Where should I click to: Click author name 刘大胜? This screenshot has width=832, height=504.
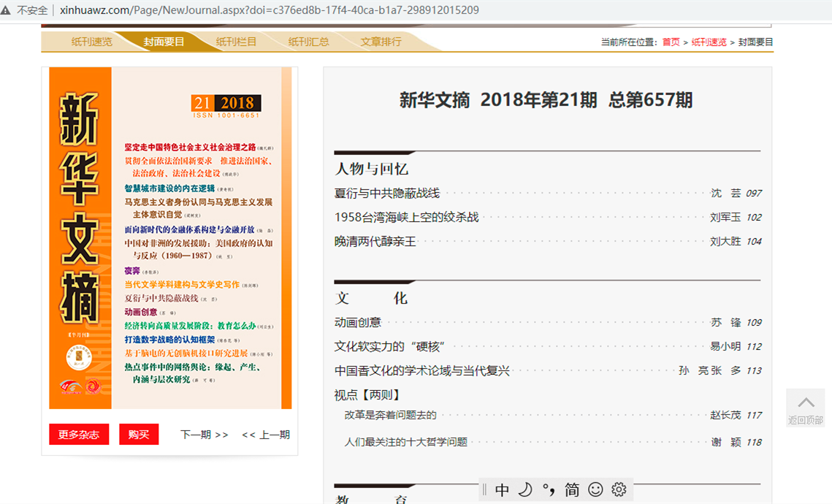tap(725, 241)
